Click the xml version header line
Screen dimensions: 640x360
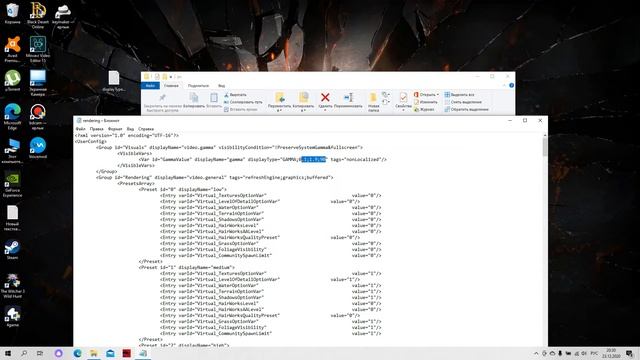127,136
